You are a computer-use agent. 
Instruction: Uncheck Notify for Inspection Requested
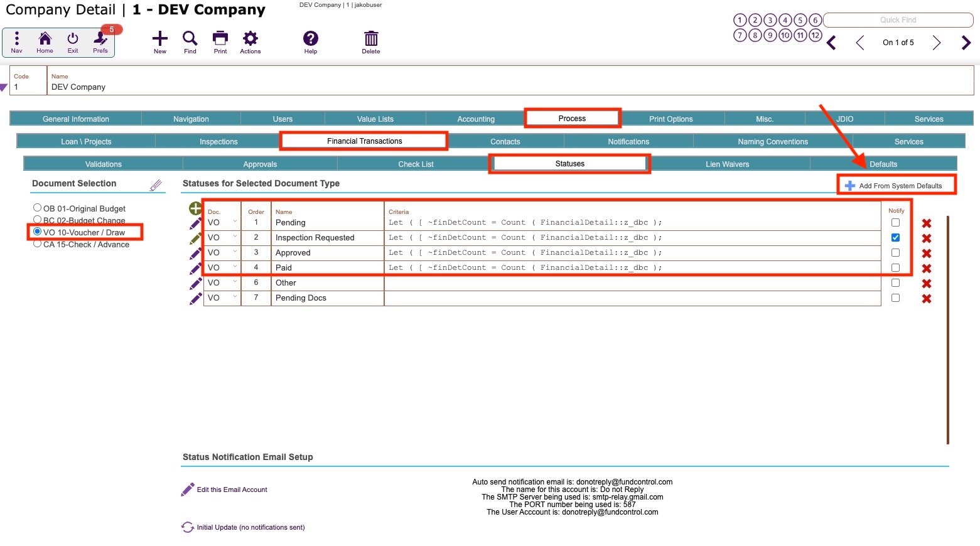(x=895, y=237)
